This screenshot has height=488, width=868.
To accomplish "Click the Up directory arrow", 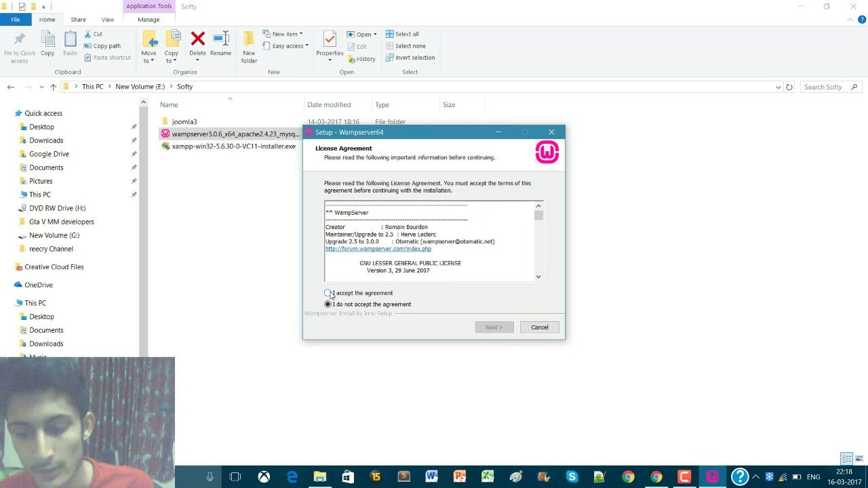I will [x=53, y=87].
